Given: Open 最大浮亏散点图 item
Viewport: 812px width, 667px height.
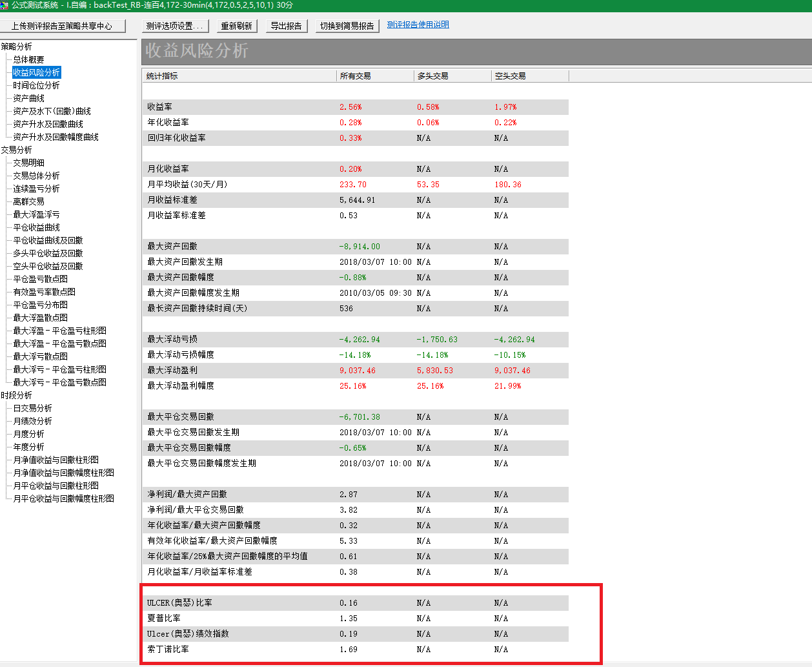Looking at the screenshot, I should pos(40,356).
